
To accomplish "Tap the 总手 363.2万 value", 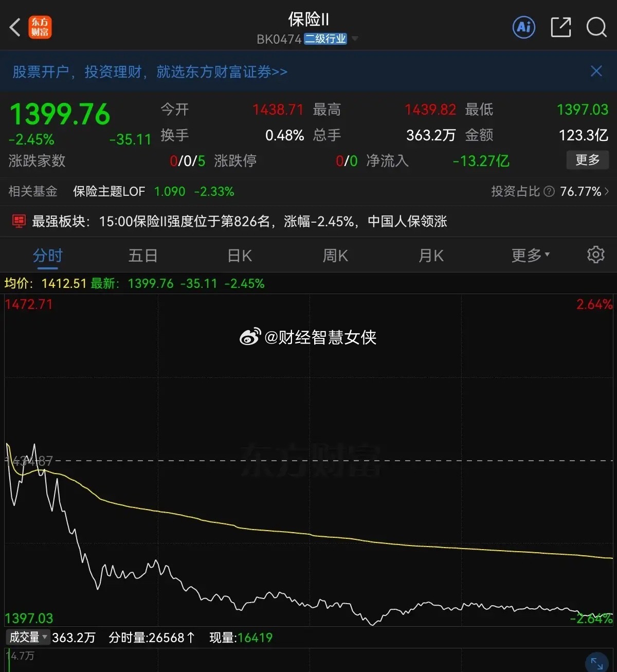I will (x=431, y=136).
